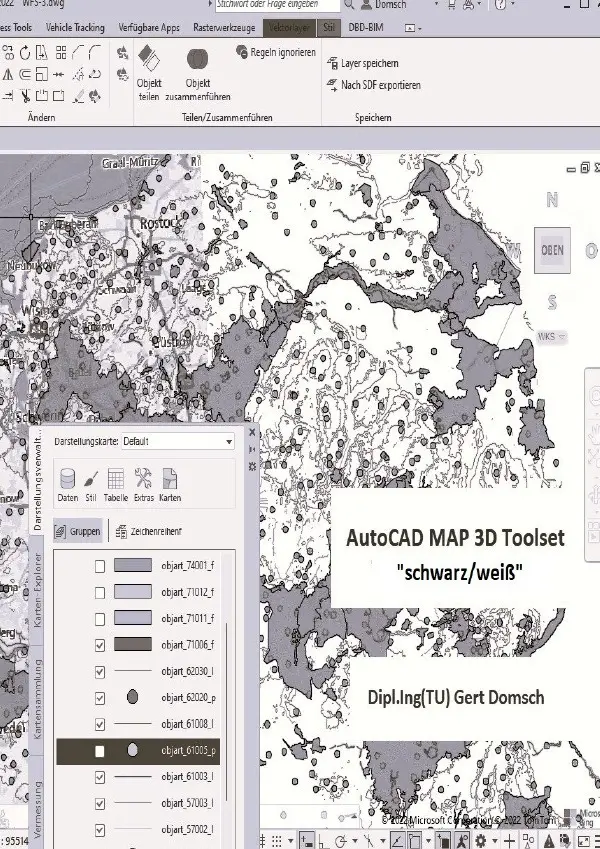The height and width of the screenshot is (849, 600).
Task: Uncheck the objart_61008_l layer checkbox
Action: [x=100, y=724]
